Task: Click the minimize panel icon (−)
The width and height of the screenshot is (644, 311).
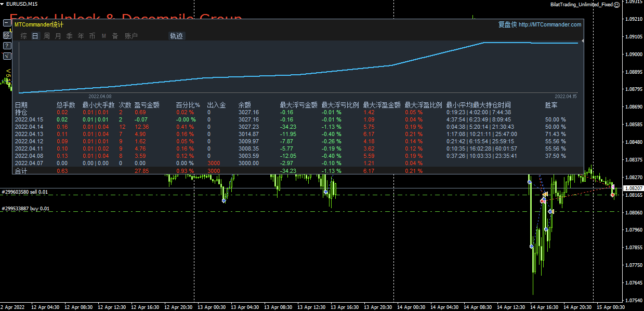Action: (7, 23)
